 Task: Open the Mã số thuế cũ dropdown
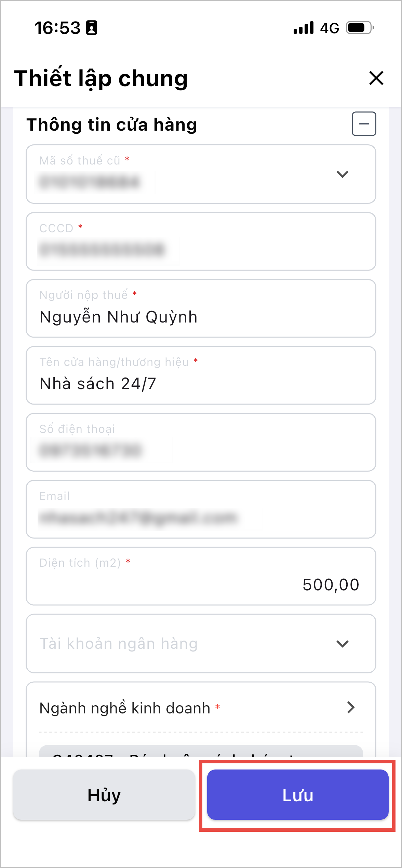342,174
